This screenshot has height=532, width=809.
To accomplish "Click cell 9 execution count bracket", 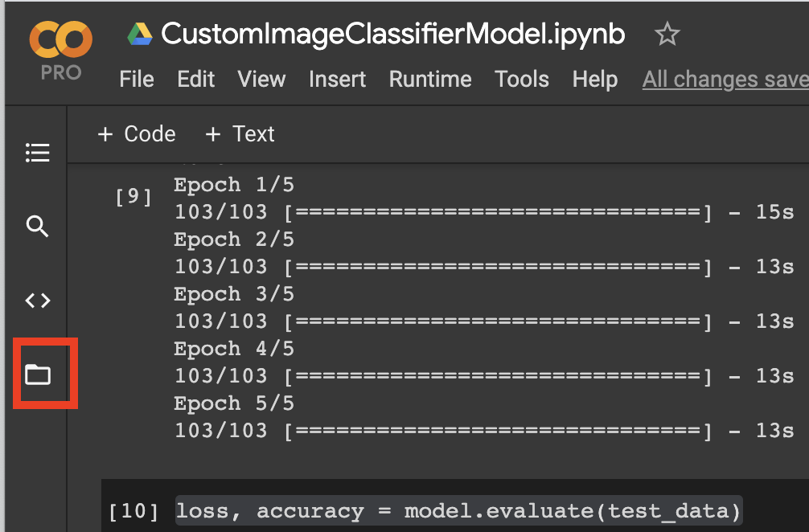I will [x=133, y=197].
